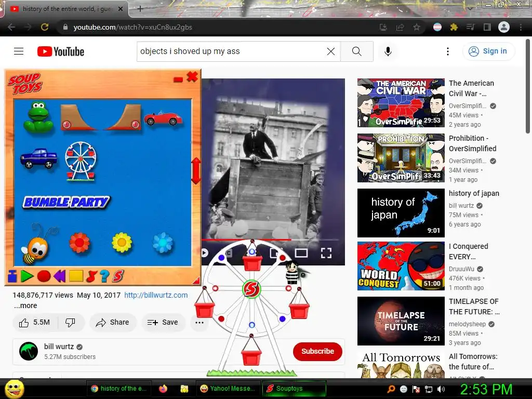Open TIMELAPSE OF THE FUTURE video title
532x399 pixels.
[474, 307]
